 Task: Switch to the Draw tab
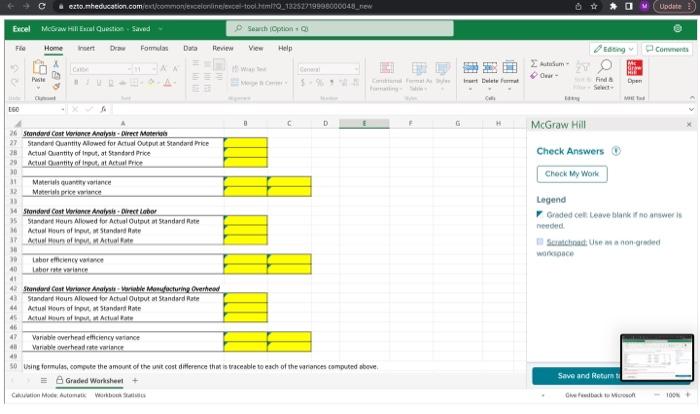(x=117, y=48)
